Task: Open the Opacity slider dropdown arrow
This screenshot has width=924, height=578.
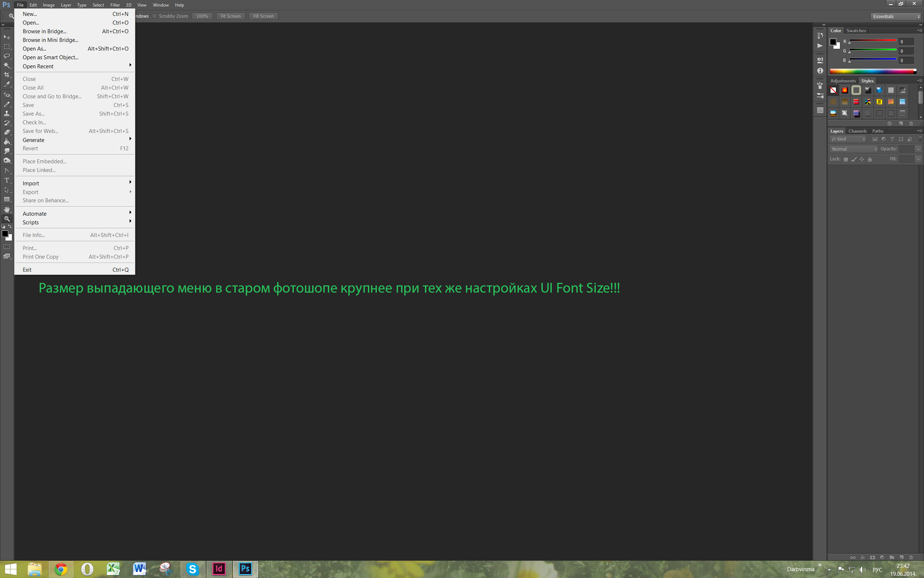Action: pyautogui.click(x=918, y=149)
